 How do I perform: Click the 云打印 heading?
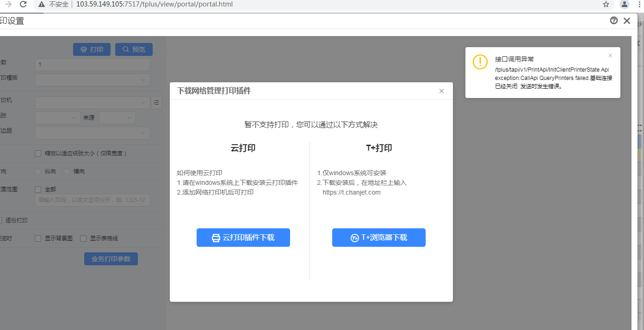point(243,148)
